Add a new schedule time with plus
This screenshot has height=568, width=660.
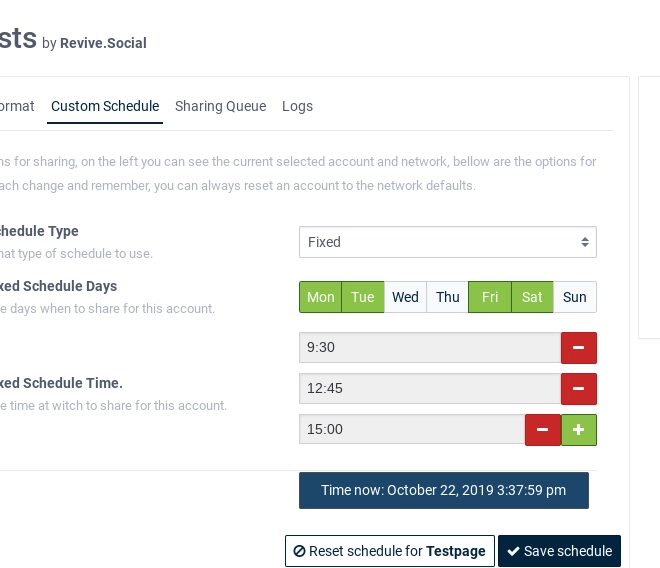tap(579, 429)
